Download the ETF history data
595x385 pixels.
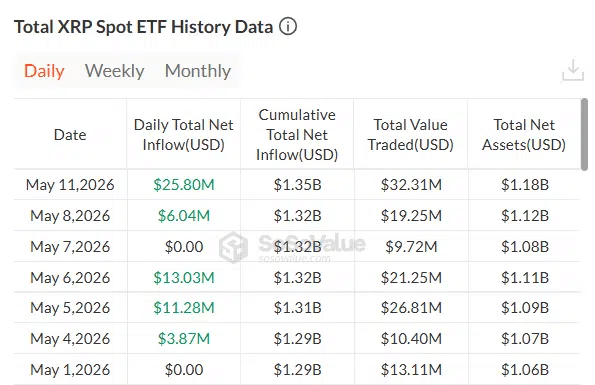[573, 70]
